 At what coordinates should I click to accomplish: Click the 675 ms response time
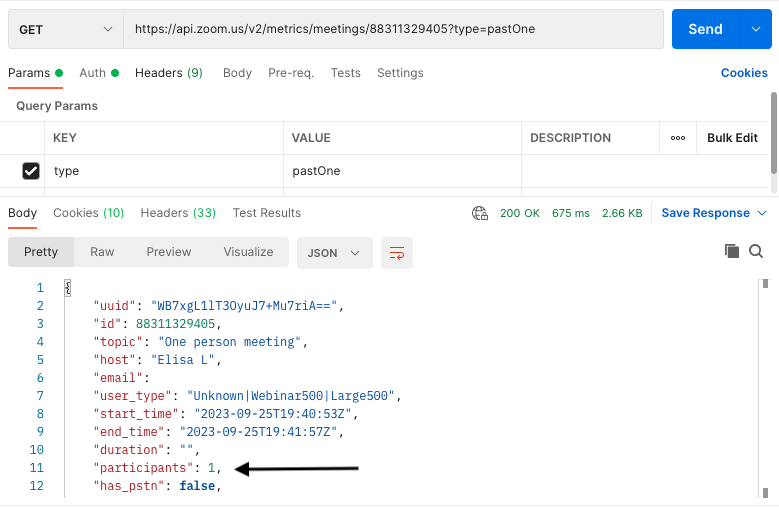(x=570, y=213)
